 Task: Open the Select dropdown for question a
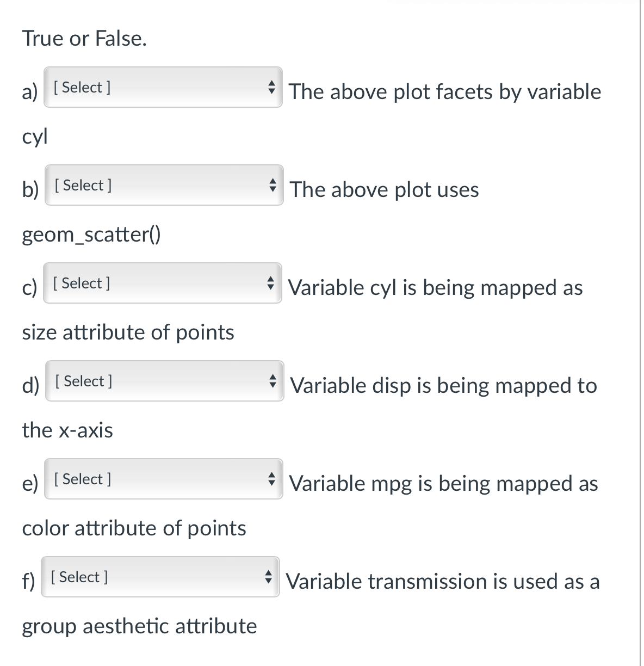tap(163, 87)
